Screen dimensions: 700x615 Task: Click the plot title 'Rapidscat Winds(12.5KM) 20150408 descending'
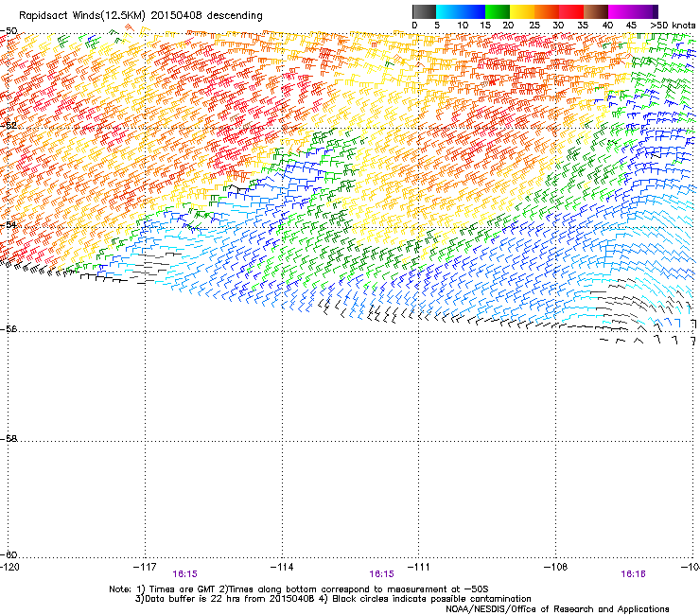pyautogui.click(x=141, y=16)
